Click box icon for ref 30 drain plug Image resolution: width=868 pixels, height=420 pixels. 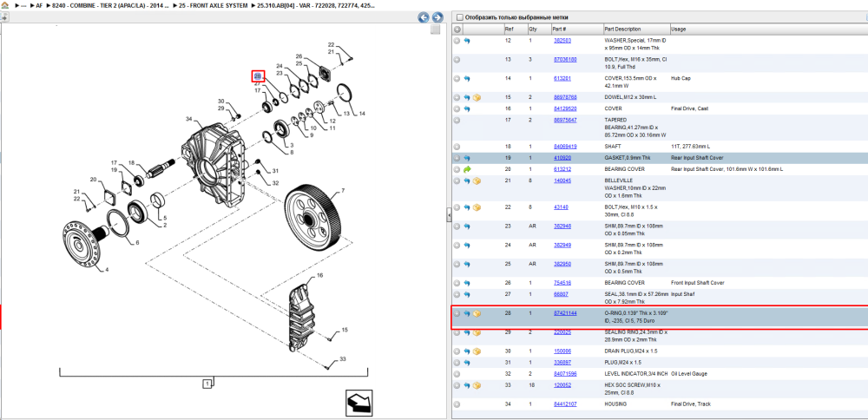point(477,351)
